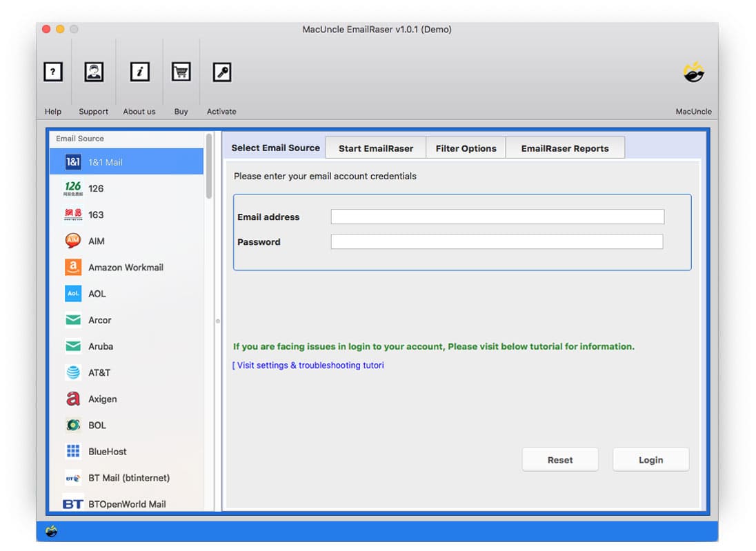Pick BT Mail (btinternet) from the source list
Image resolution: width=756 pixels, height=551 pixels.
click(x=73, y=477)
